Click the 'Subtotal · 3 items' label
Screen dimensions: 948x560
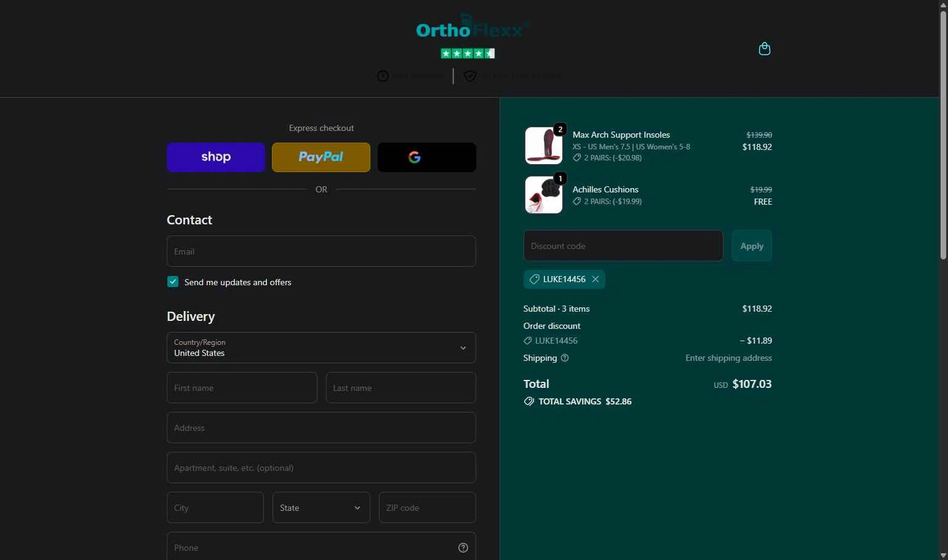(x=557, y=309)
